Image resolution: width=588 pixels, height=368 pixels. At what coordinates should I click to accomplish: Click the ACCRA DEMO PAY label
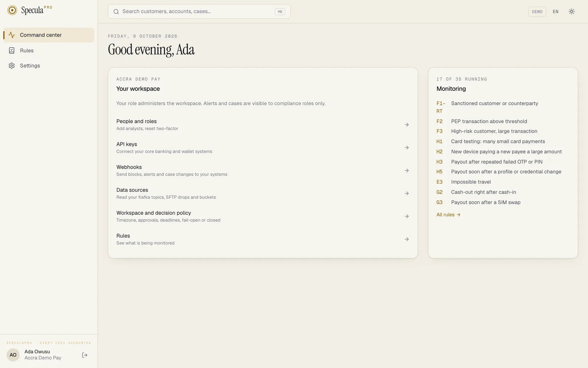point(139,79)
